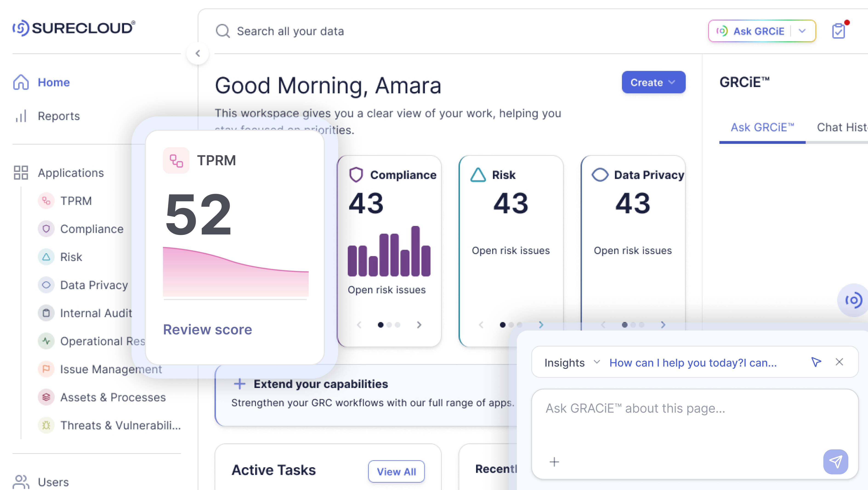The width and height of the screenshot is (868, 490).
Task: Click the cursor pointer icon in Insights bar
Action: point(816,362)
